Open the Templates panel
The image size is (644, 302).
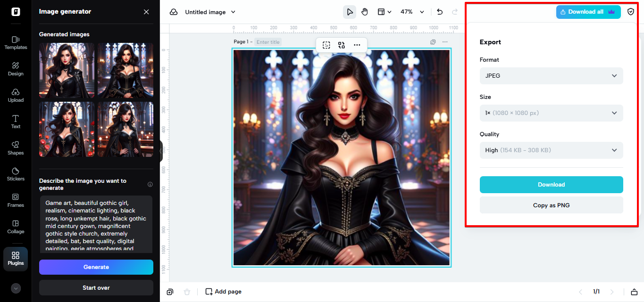click(16, 43)
